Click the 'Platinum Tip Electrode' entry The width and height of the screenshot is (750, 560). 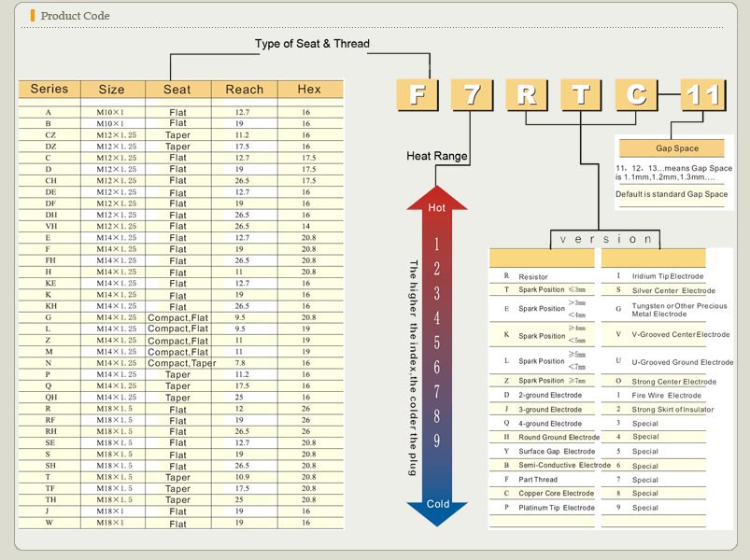click(x=557, y=508)
